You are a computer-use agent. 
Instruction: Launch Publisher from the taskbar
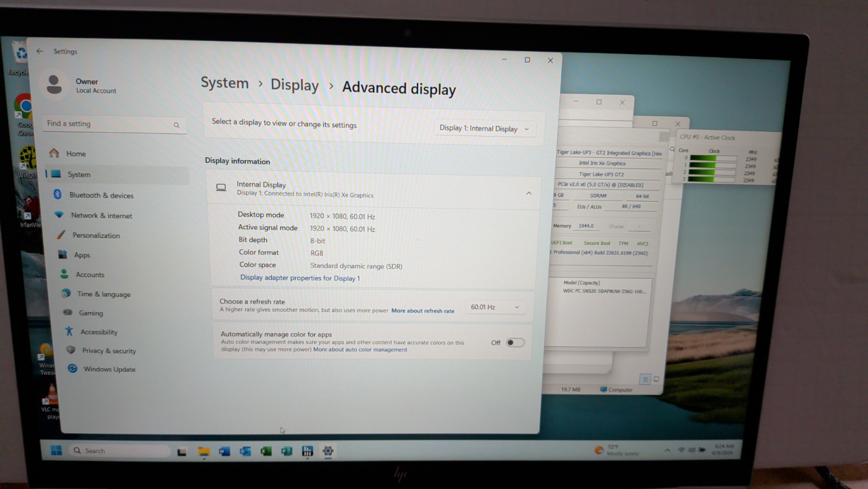click(286, 451)
